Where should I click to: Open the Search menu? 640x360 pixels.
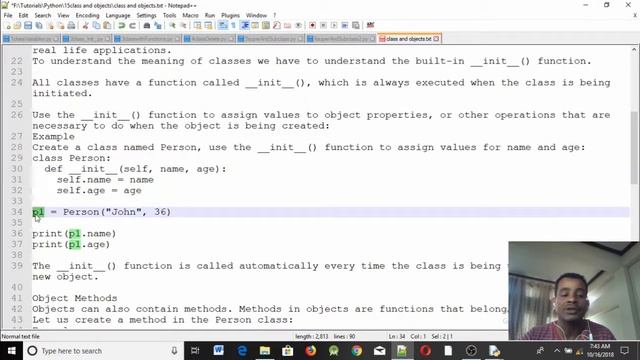click(42, 16)
